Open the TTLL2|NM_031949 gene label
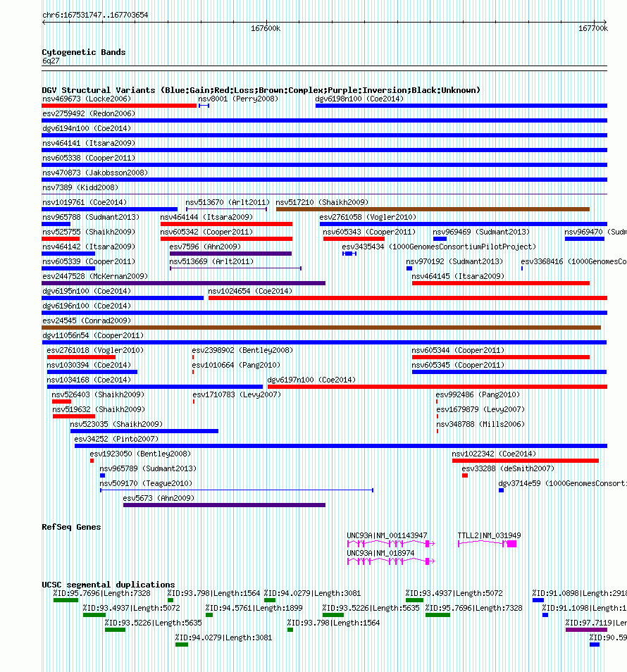 pos(489,536)
